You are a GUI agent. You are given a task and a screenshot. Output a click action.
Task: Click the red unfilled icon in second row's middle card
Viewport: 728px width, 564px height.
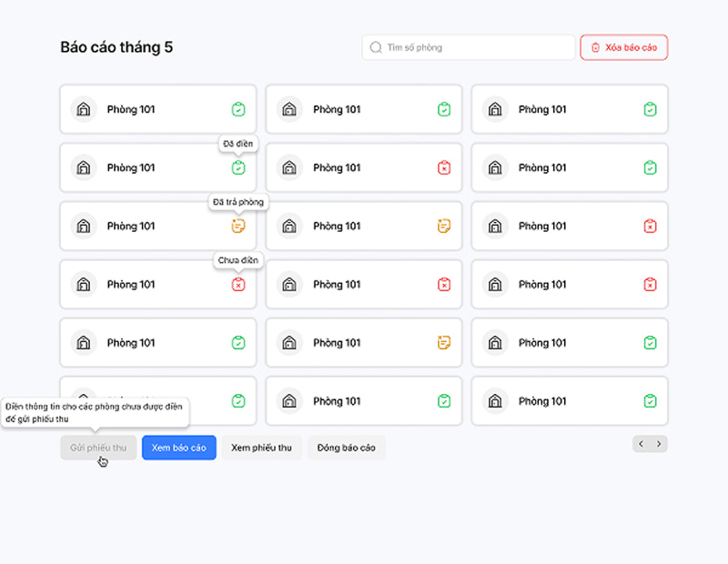click(444, 167)
